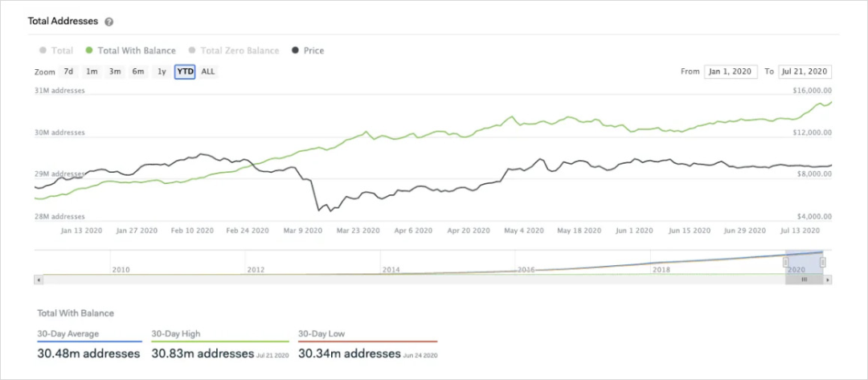The width and height of the screenshot is (868, 380).
Task: Click the To date field
Action: 805,72
